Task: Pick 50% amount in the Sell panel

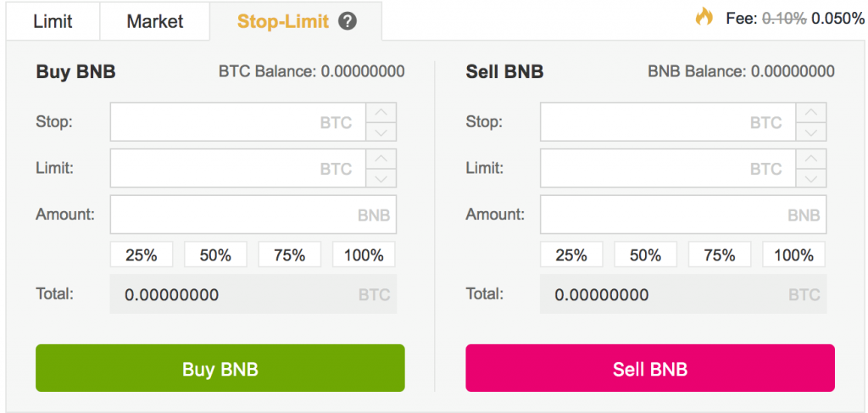Action: click(x=645, y=254)
